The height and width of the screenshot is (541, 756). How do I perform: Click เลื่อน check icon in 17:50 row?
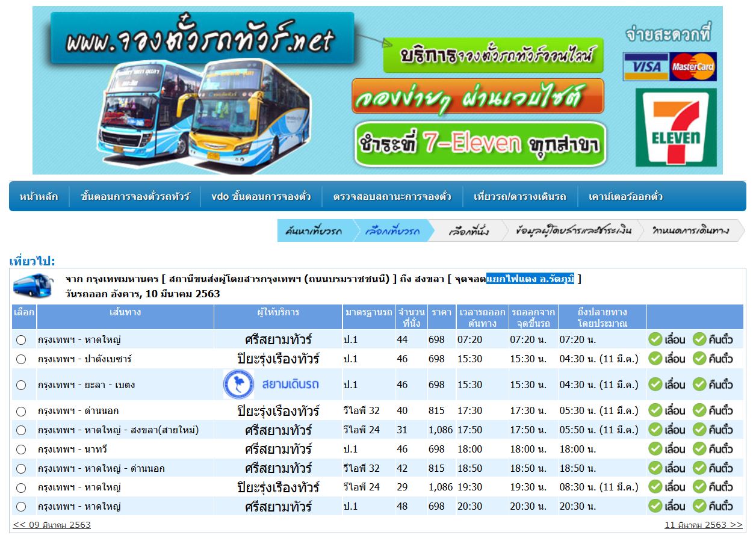click(x=655, y=430)
